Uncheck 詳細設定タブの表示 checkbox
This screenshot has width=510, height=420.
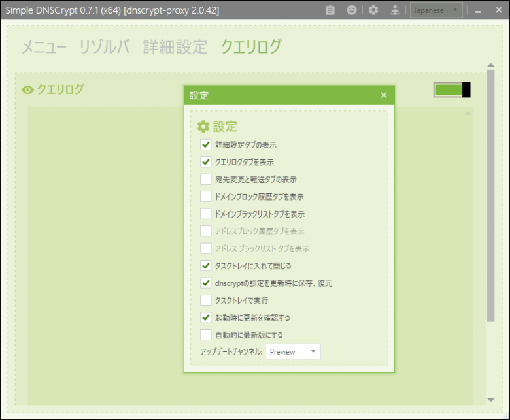click(205, 144)
